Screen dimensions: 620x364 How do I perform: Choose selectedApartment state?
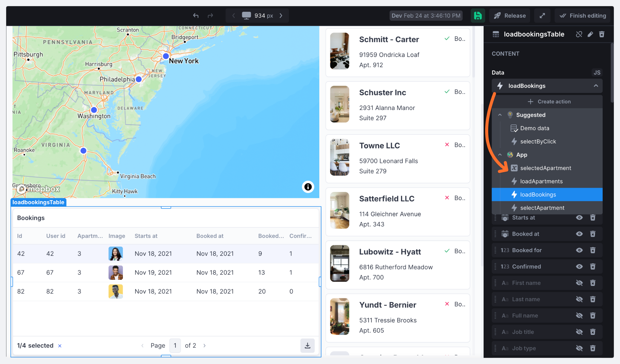(547, 168)
